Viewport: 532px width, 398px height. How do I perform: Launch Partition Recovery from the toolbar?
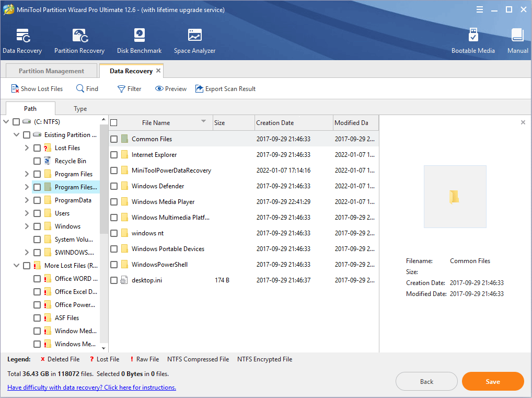(x=80, y=36)
